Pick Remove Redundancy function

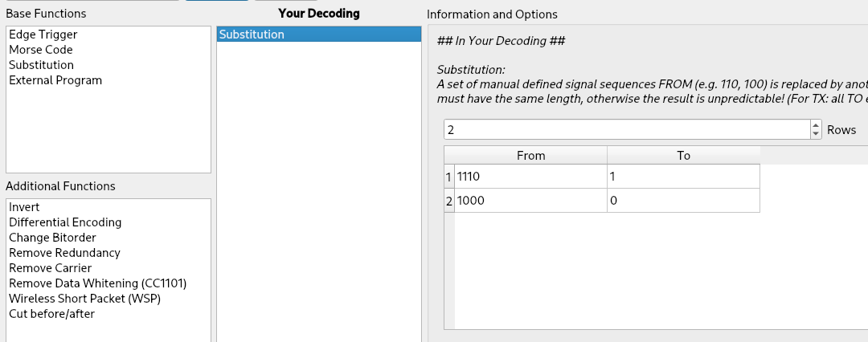pos(64,253)
